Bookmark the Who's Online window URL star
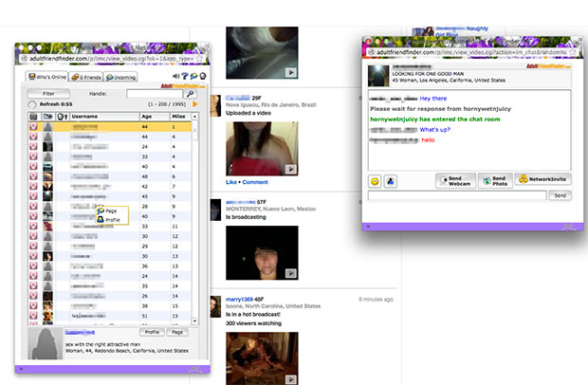 click(199, 59)
